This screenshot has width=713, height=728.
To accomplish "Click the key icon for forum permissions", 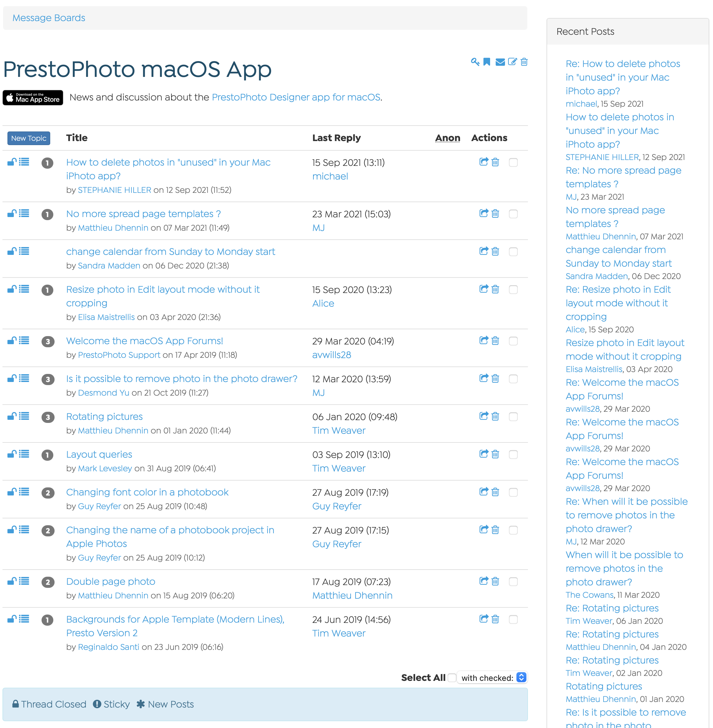I will coord(475,62).
